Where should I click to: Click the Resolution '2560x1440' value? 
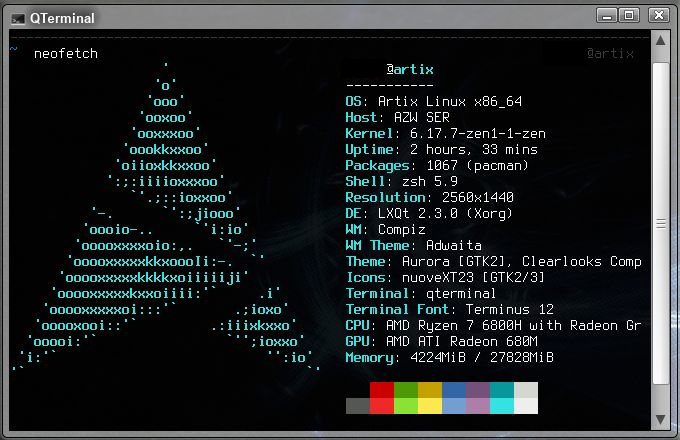tap(477, 197)
